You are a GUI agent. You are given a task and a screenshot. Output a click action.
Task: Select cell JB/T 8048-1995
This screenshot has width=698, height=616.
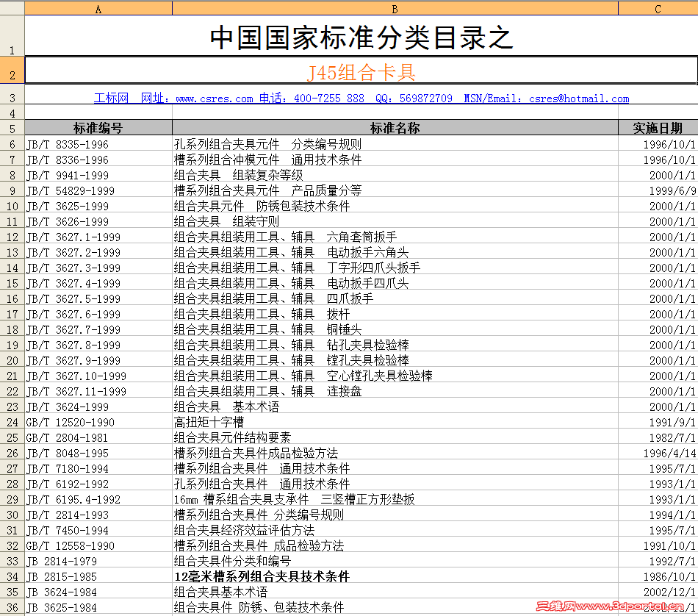tap(98, 453)
